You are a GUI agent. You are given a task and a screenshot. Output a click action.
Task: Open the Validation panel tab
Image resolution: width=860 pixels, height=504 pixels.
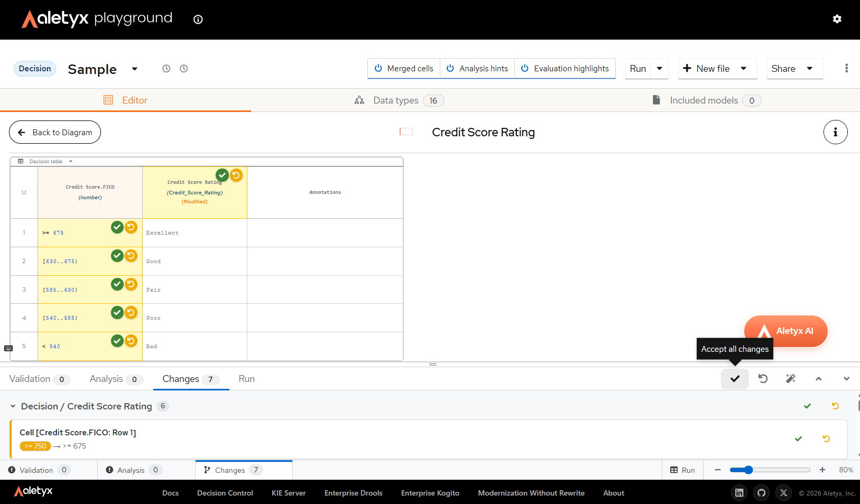tap(40, 379)
